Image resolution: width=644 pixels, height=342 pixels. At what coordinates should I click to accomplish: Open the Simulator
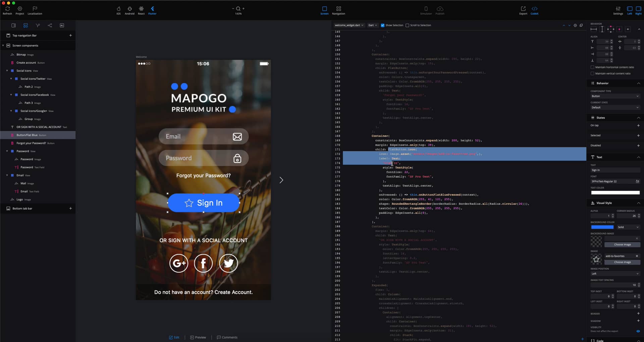(x=426, y=10)
